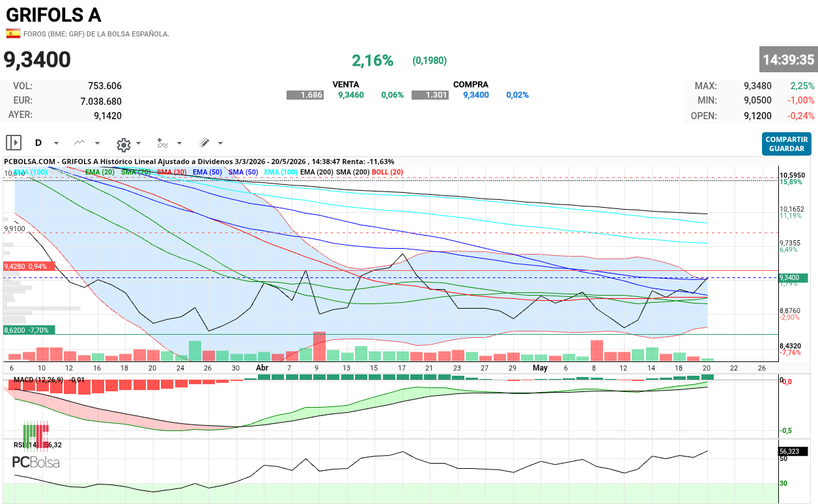
Task: Click the EUR value 7.038.680
Action: click(101, 102)
